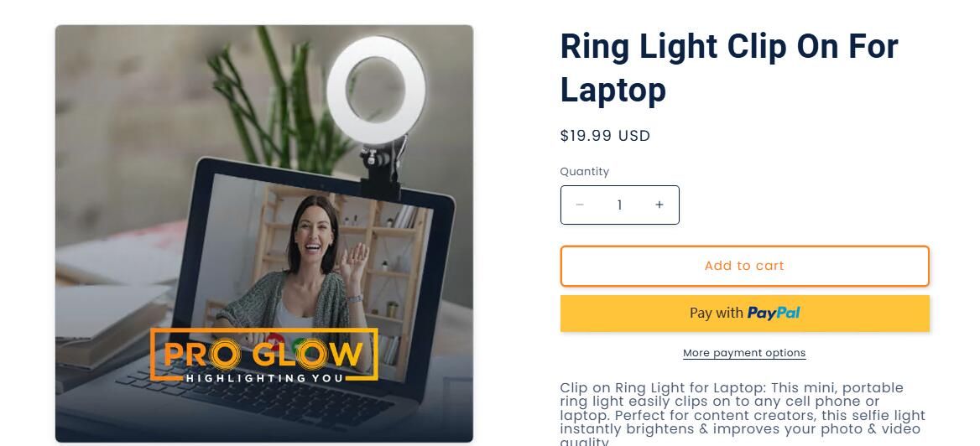Decrease quantity with the minus icon
980x446 pixels.
[580, 205]
